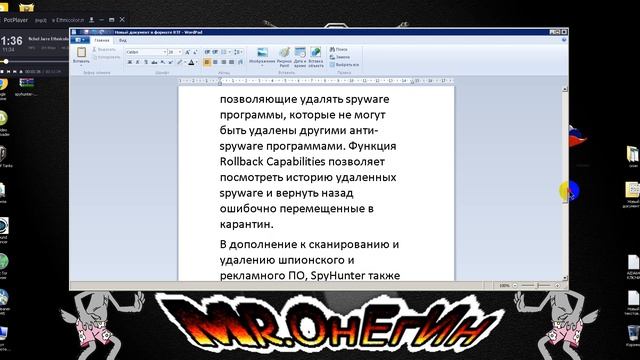Toggle subscript formatting

click(x=162, y=62)
